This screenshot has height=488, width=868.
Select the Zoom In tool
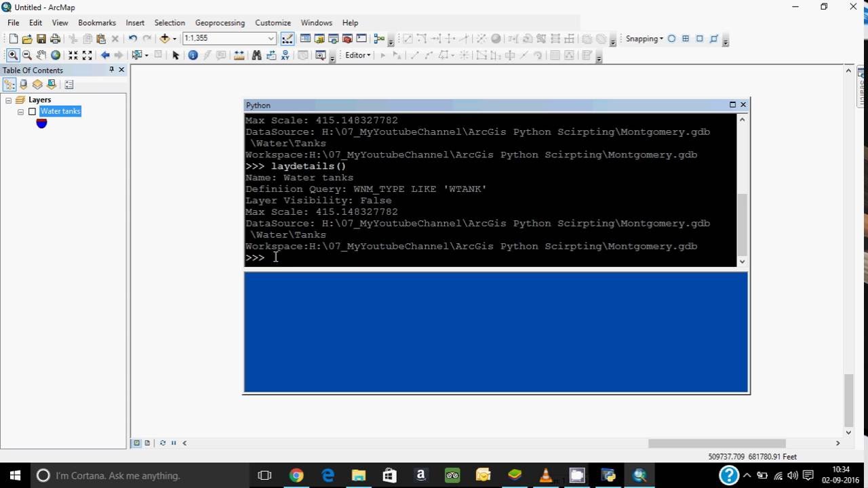point(13,55)
